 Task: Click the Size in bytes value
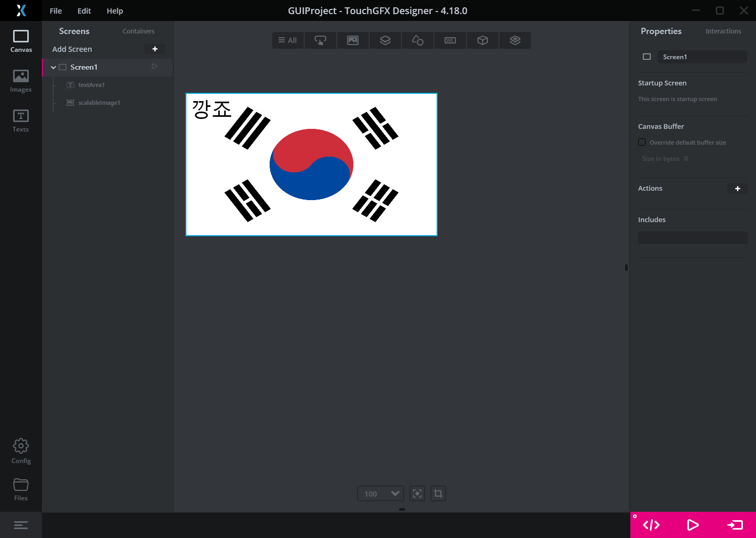click(686, 159)
